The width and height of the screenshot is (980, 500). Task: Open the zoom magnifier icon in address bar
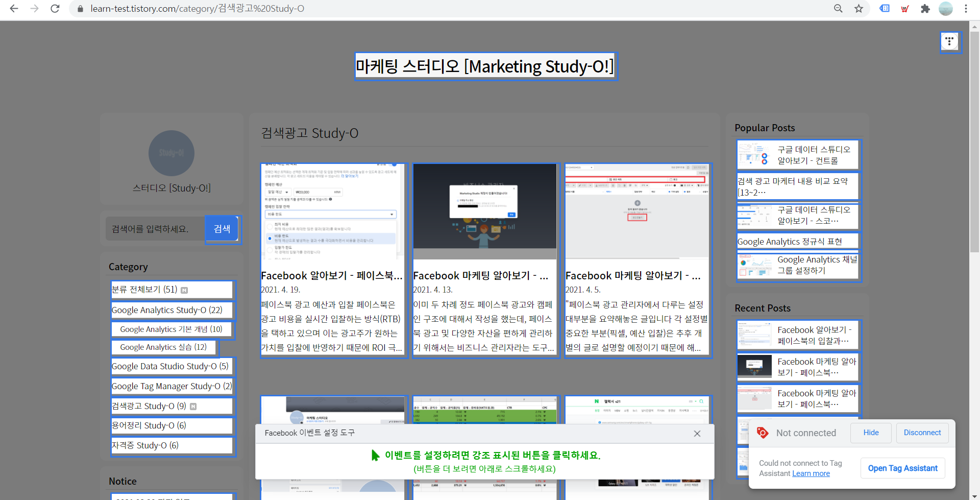[838, 9]
